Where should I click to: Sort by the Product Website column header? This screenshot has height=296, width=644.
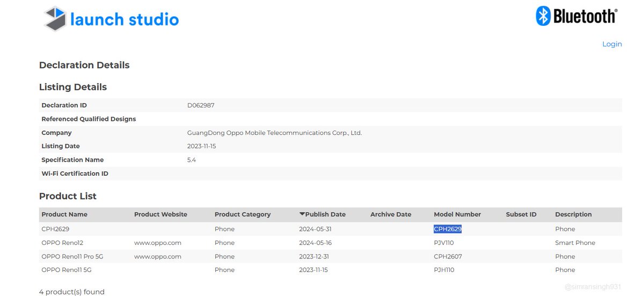[x=160, y=214]
